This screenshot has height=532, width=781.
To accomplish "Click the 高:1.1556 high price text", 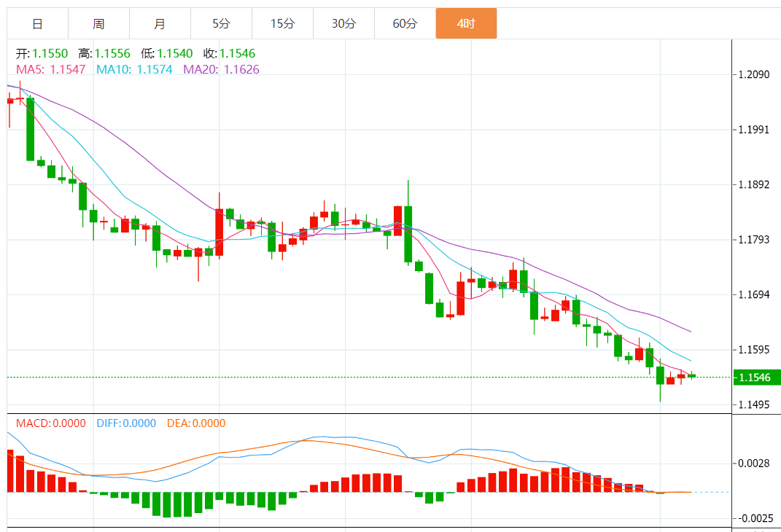I will (104, 53).
